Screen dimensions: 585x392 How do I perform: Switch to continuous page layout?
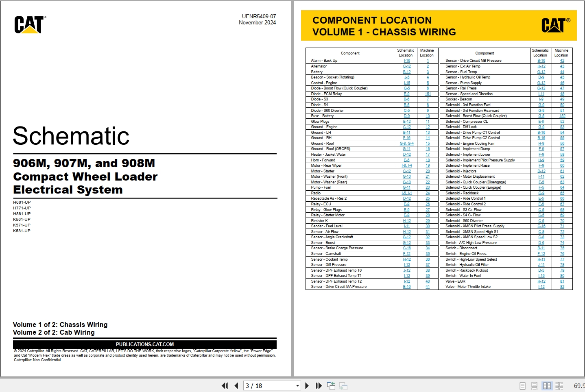coord(535,385)
